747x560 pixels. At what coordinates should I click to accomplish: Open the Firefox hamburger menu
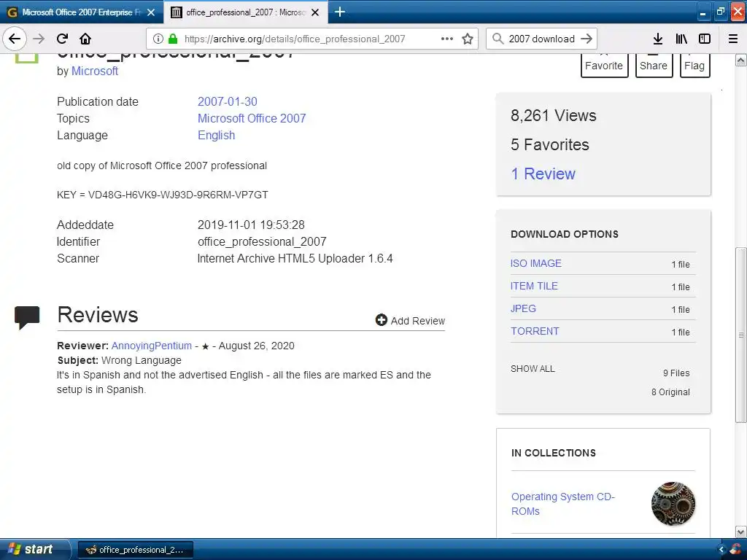click(x=733, y=39)
